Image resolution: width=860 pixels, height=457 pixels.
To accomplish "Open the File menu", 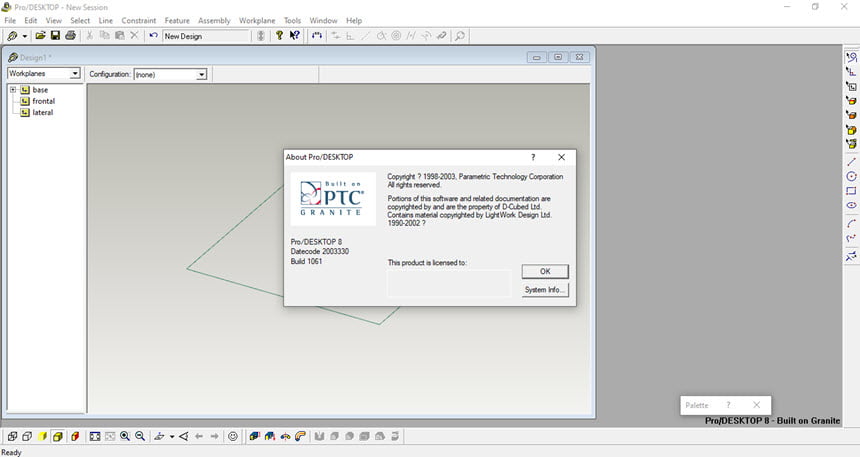I will (x=10, y=20).
